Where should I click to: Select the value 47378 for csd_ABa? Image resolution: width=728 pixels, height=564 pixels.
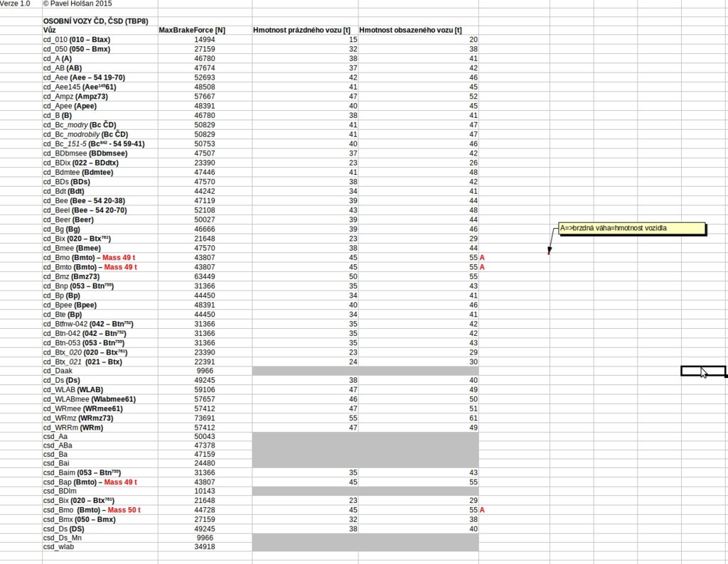tap(205, 445)
